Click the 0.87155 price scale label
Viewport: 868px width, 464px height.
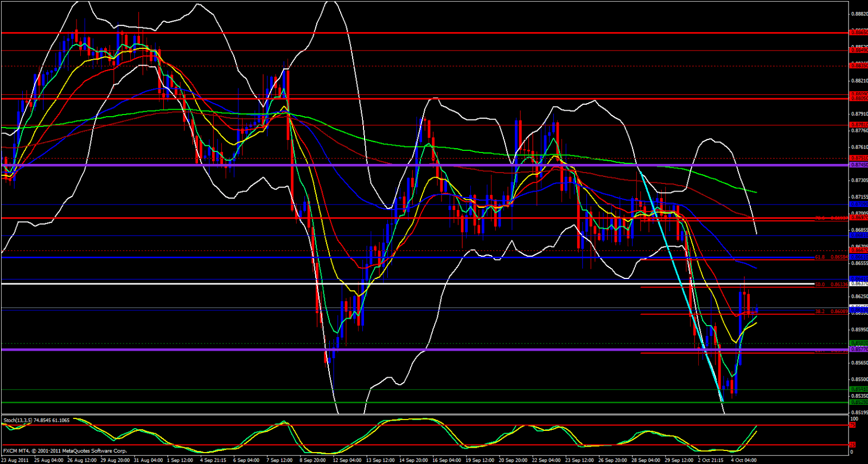pos(859,197)
